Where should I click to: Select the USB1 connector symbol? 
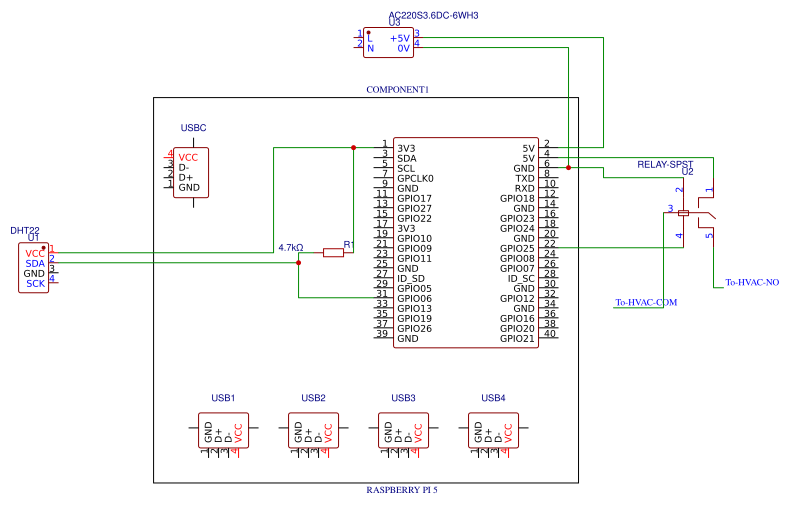pyautogui.click(x=223, y=430)
